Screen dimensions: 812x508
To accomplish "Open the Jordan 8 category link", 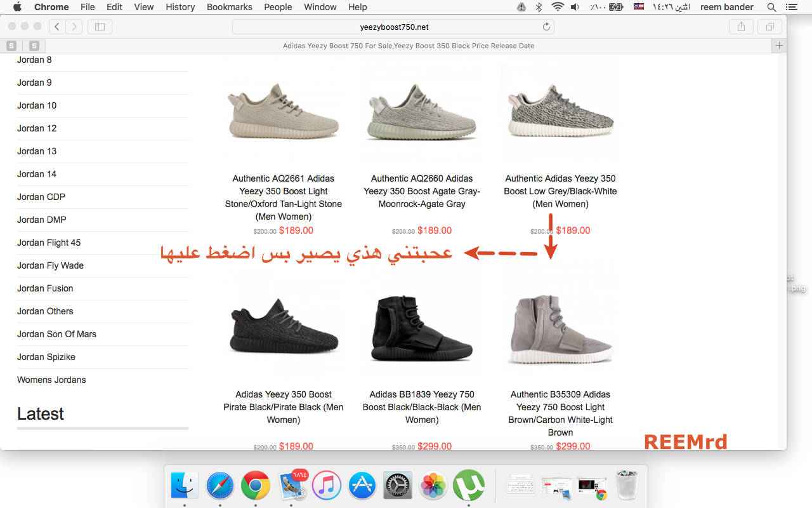I will tap(34, 60).
